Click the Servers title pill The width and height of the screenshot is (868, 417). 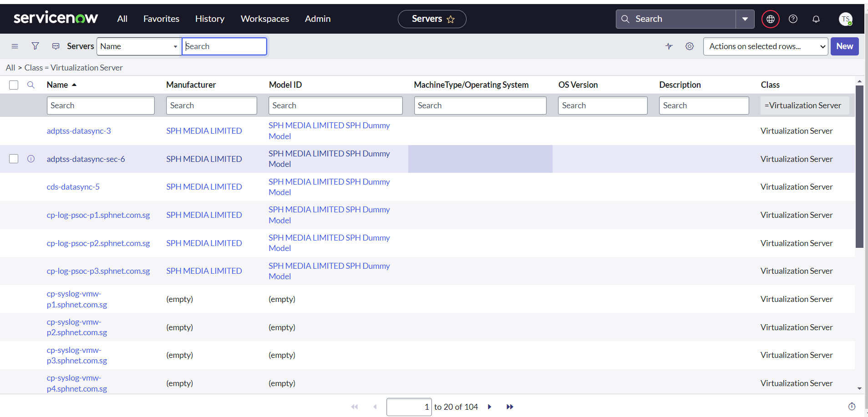click(x=432, y=19)
